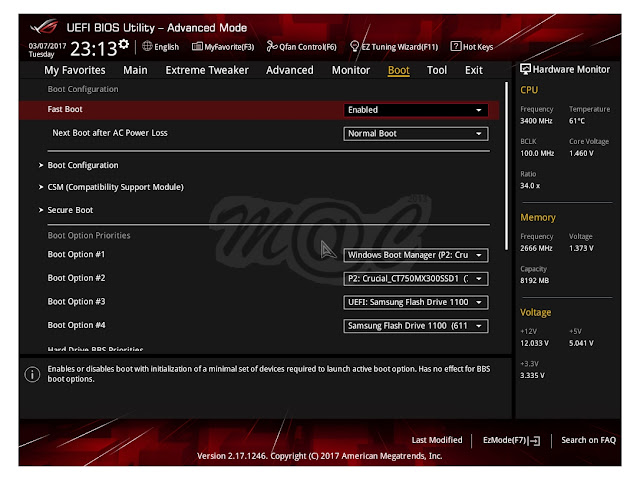Click English language selector

click(x=167, y=47)
